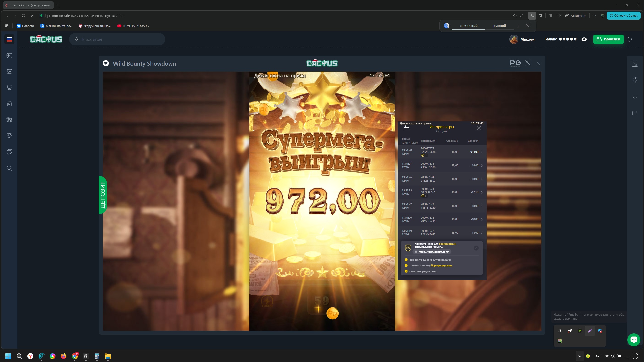Click the diamond VIP sidebar icon
Screen dimensions: 644x362
9,136
